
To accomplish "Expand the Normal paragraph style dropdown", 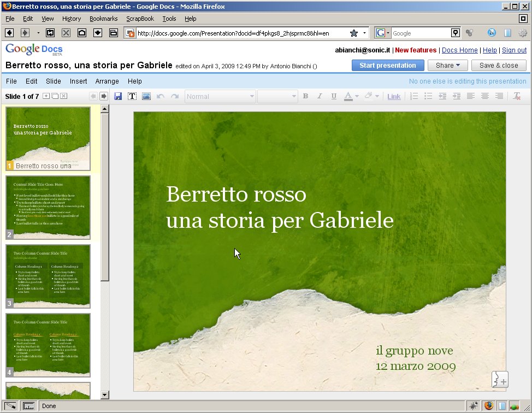I will [220, 96].
